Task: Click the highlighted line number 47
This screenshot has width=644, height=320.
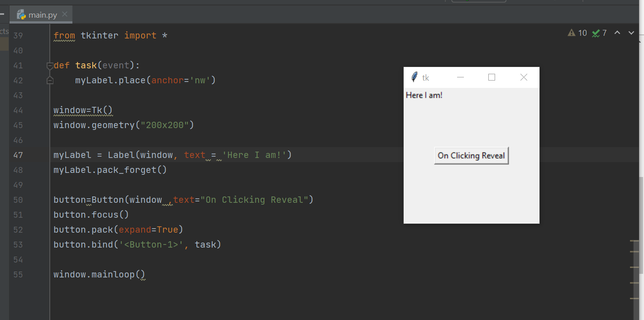Action: click(18, 155)
